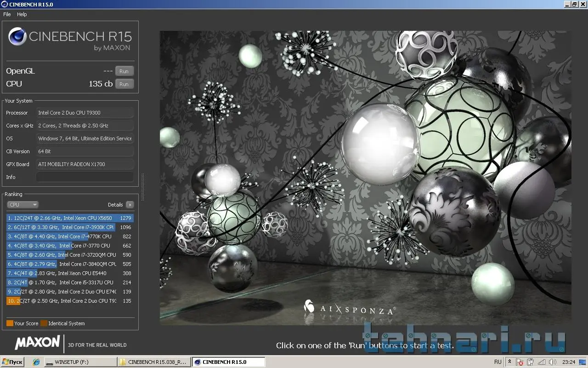Open the File menu
Viewport: 588px width, 368px height.
(7, 14)
